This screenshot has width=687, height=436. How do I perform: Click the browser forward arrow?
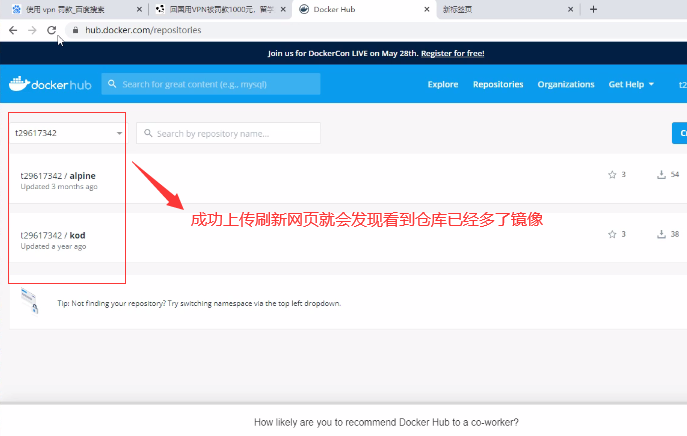(32, 30)
